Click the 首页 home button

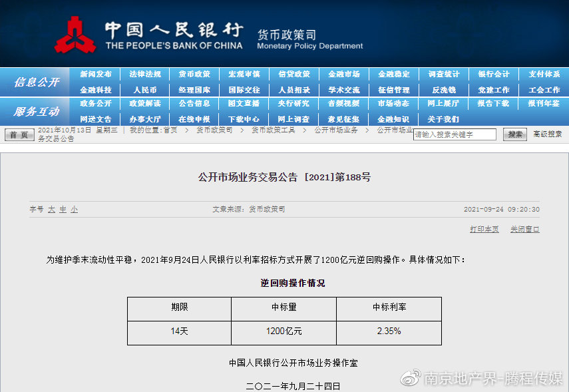[x=19, y=134]
